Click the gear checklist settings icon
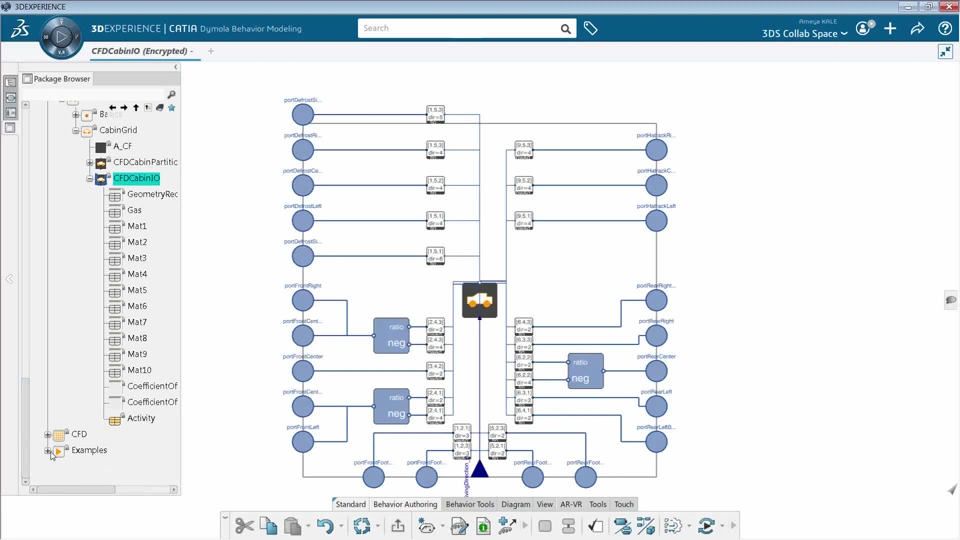The width and height of the screenshot is (960, 540). [x=673, y=526]
